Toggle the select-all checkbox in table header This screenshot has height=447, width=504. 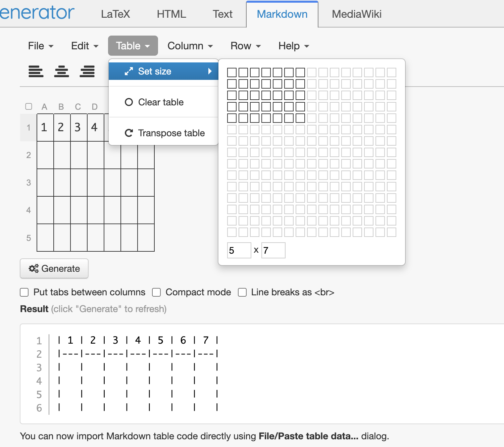pos(29,106)
